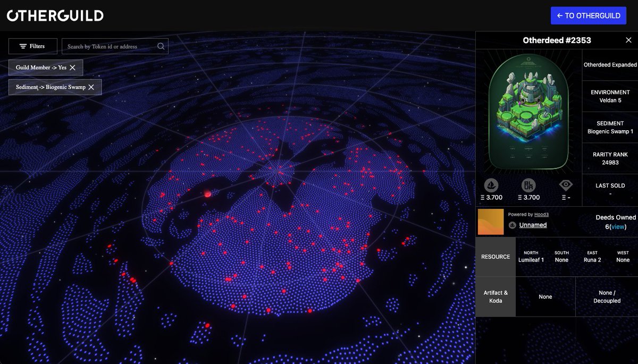The height and width of the screenshot is (364, 638).
Task: Click the EAST Runa 2 resource
Action: [592, 257]
